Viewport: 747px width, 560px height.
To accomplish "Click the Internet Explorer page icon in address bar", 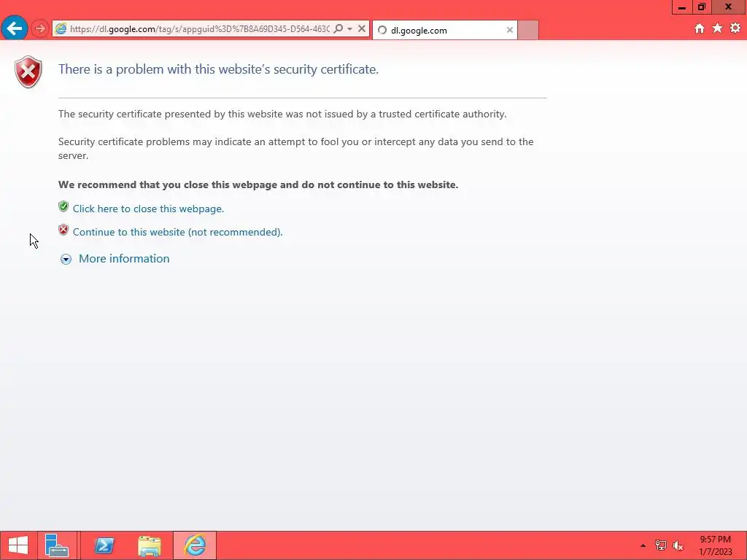I will [x=61, y=29].
